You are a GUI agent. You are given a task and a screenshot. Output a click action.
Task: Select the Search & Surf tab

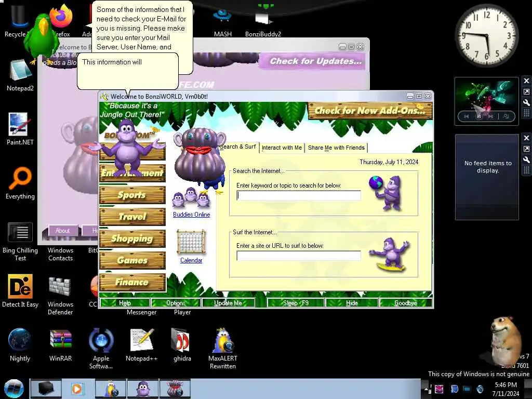click(238, 147)
